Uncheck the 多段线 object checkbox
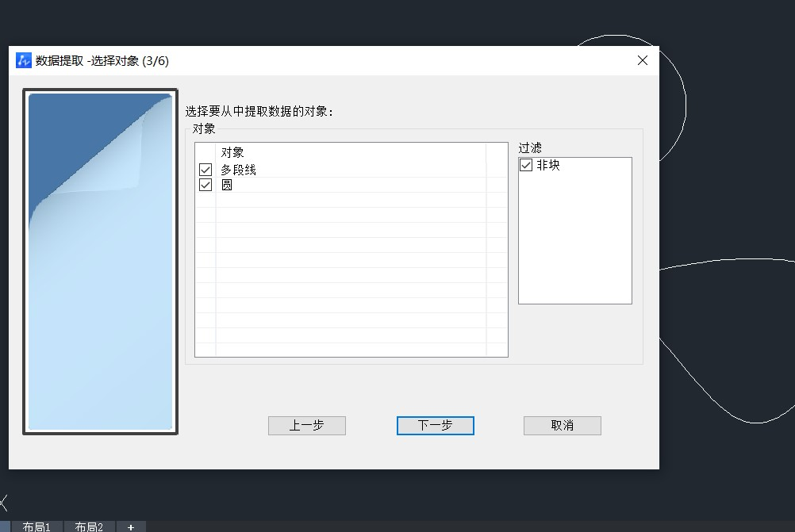The width and height of the screenshot is (795, 532). pos(205,170)
